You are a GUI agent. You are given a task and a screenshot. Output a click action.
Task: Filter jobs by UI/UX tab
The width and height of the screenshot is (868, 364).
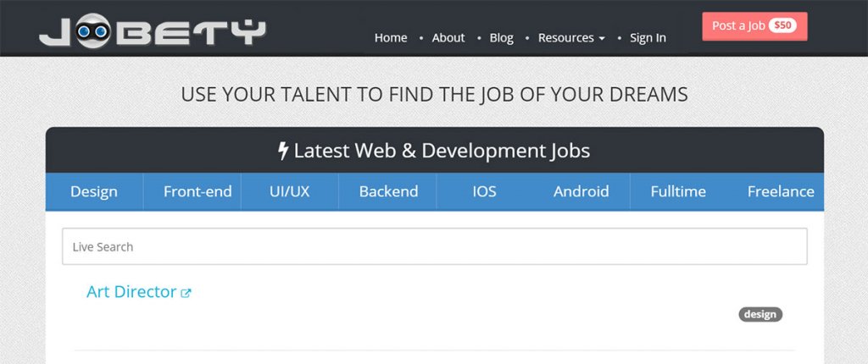click(x=290, y=191)
